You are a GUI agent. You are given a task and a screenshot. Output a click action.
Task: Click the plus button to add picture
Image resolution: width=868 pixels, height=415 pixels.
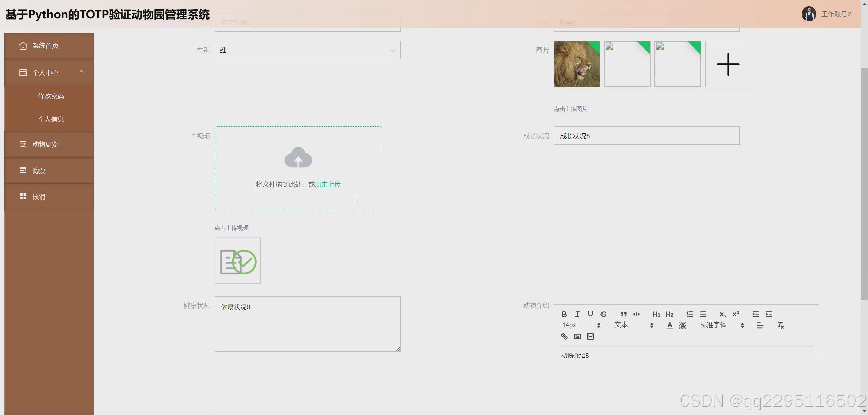(728, 64)
